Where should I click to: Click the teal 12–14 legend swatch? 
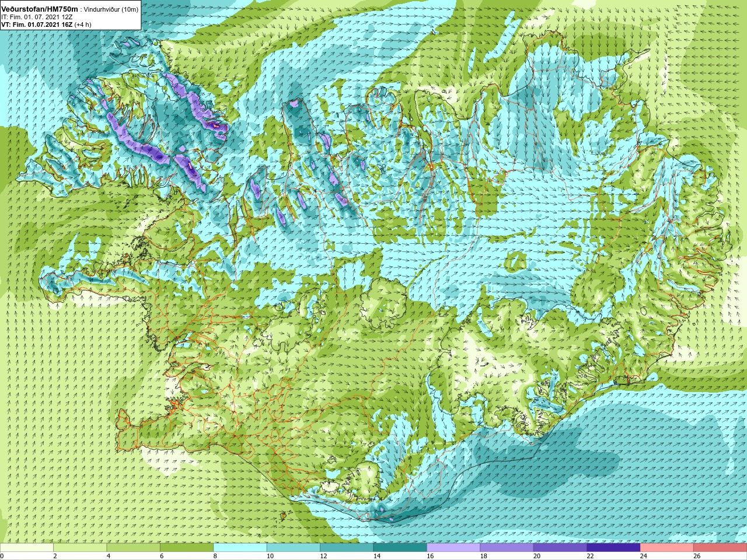point(347,548)
